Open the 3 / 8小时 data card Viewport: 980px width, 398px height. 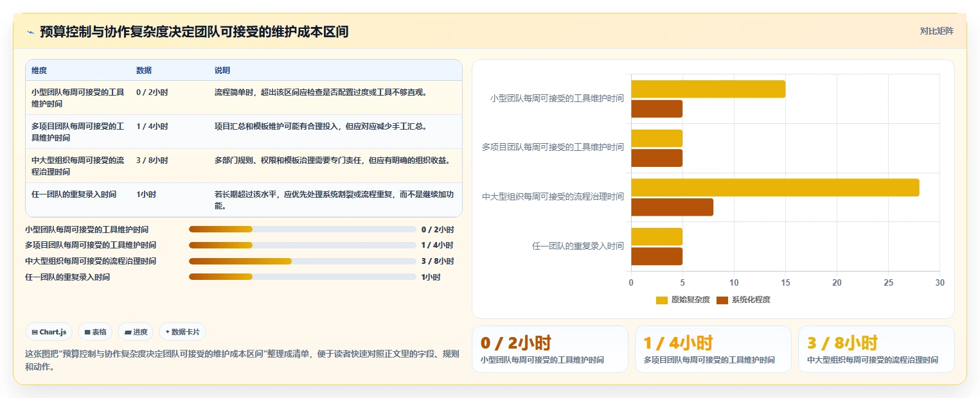pyautogui.click(x=877, y=349)
